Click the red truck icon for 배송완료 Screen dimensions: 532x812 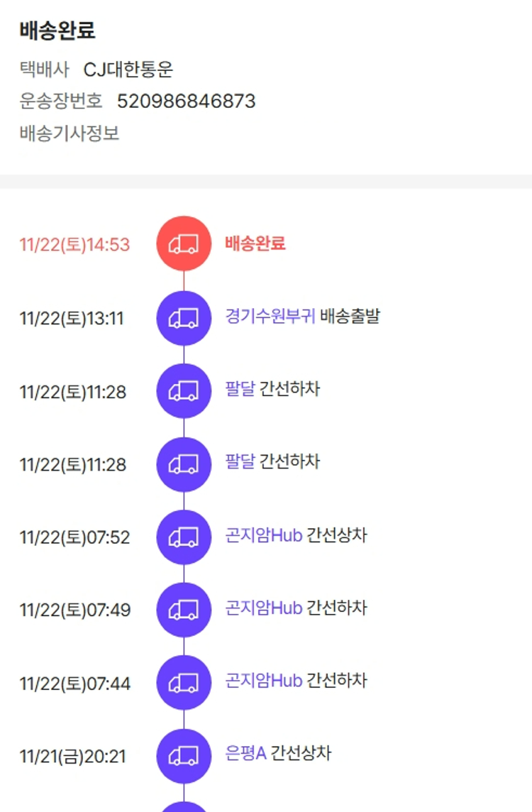(x=184, y=243)
